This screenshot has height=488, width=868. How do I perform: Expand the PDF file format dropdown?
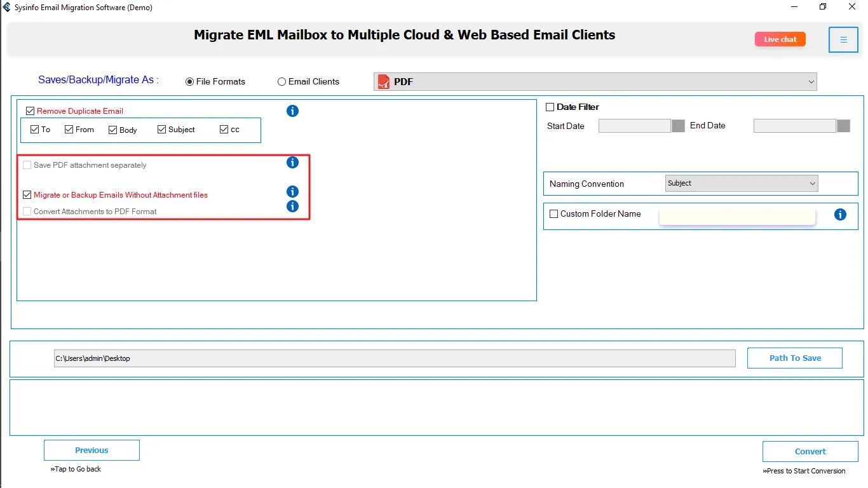pyautogui.click(x=595, y=81)
